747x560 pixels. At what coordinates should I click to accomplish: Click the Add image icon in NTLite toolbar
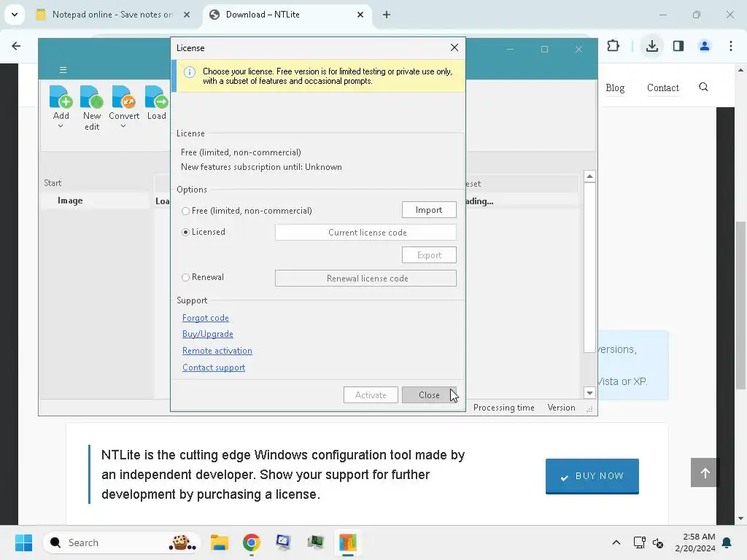(61, 97)
